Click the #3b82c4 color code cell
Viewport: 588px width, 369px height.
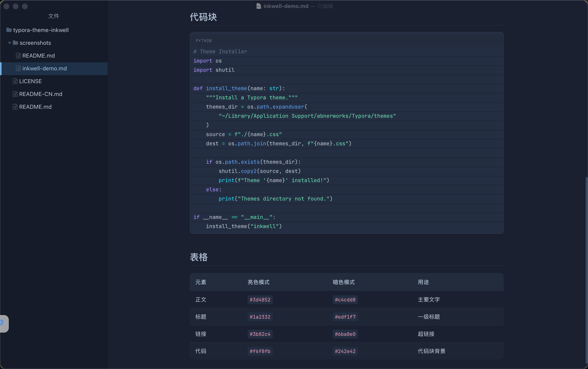(260, 334)
